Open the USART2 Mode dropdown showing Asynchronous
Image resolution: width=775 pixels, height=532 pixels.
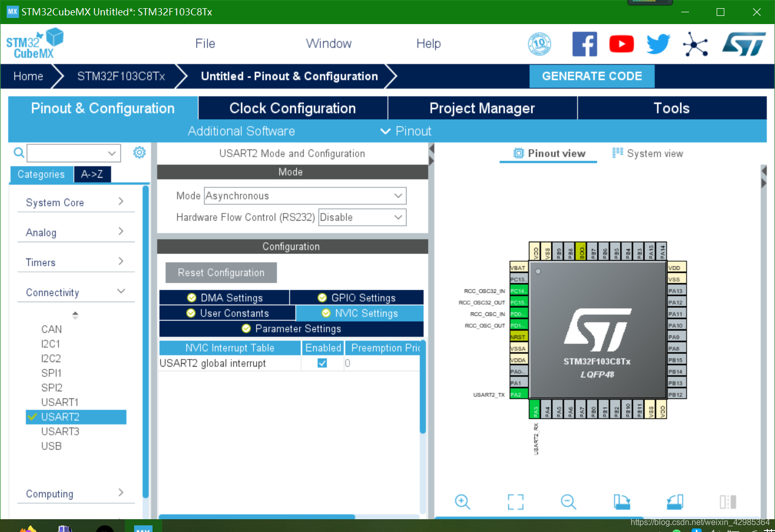point(305,196)
